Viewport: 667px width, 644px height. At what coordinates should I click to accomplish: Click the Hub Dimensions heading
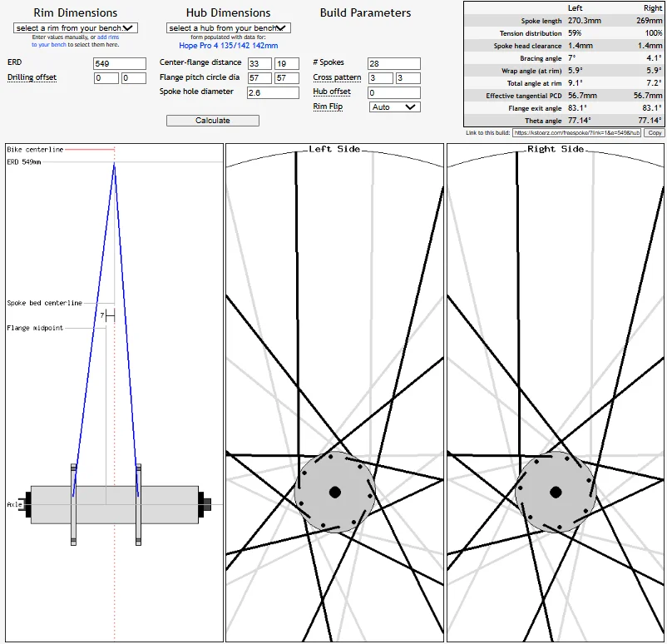point(228,12)
